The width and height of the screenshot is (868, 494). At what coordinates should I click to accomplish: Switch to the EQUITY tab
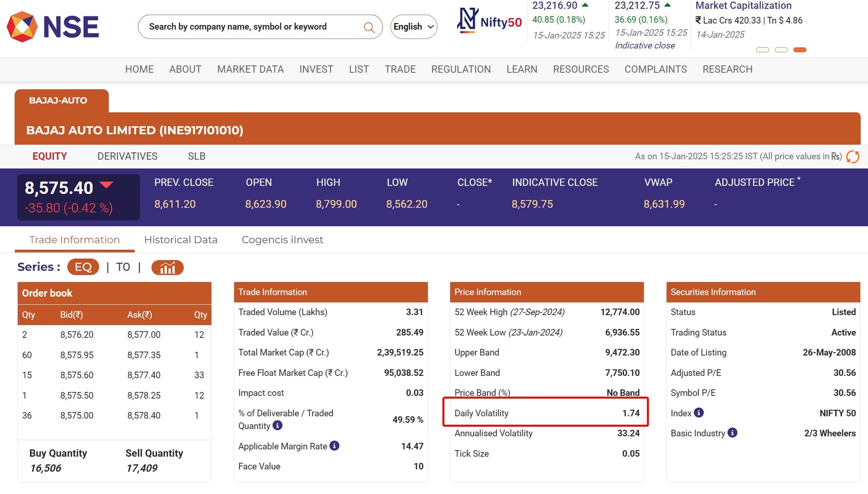click(x=50, y=157)
